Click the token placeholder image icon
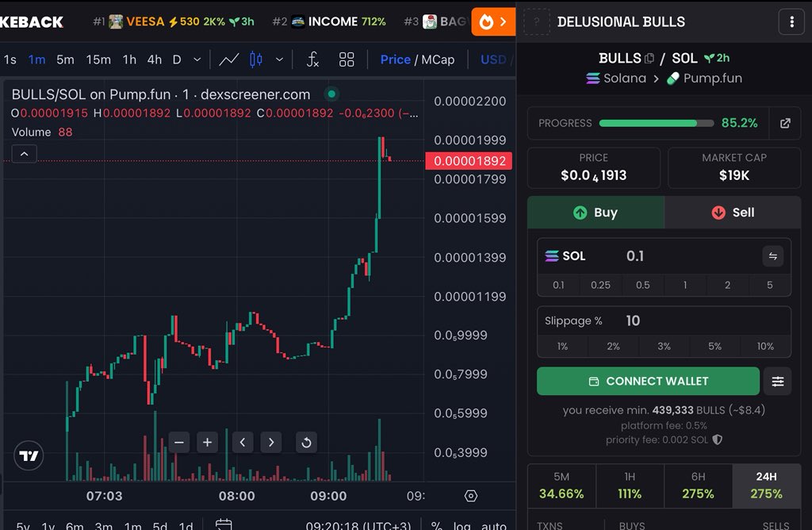The image size is (812, 530). (537, 21)
